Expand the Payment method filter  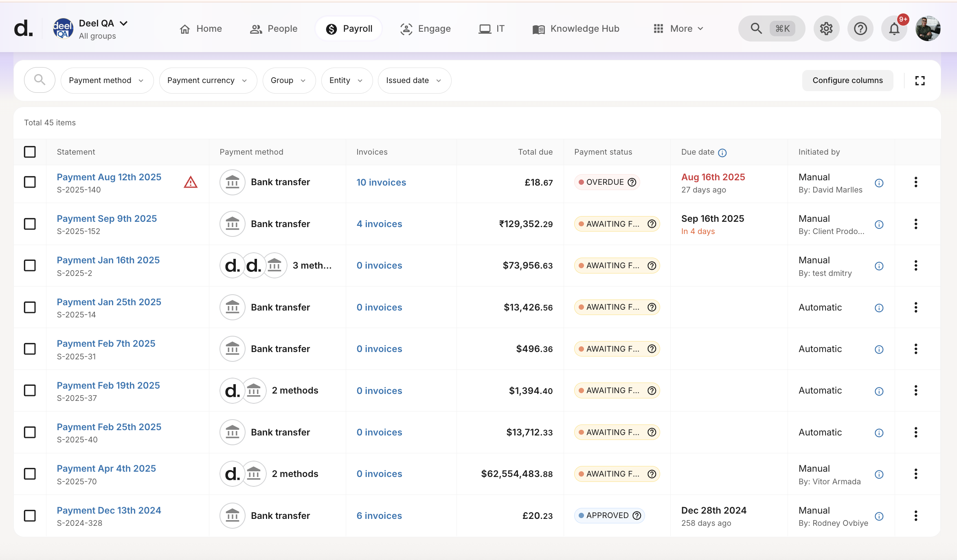point(107,81)
